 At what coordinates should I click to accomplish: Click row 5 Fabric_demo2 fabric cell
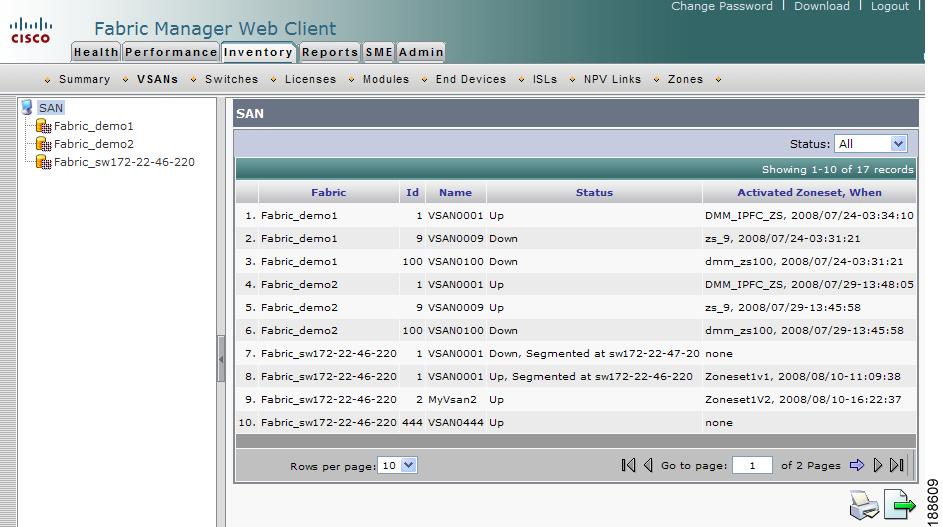pos(299,307)
